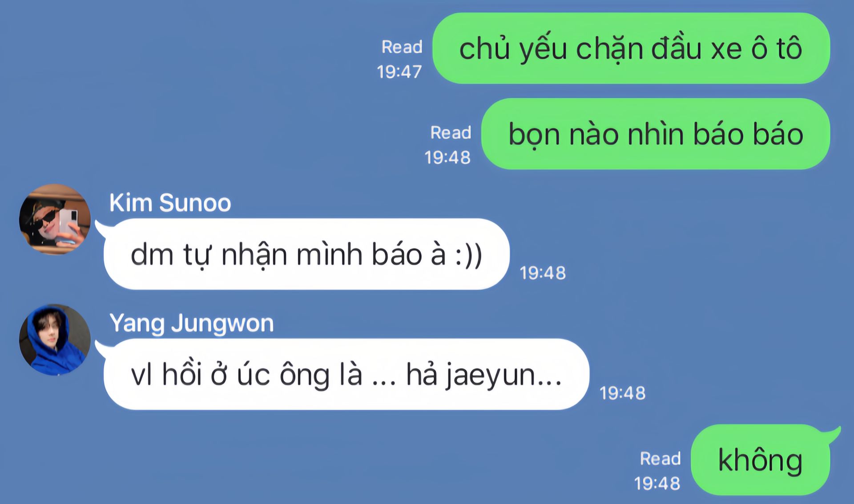Click the 19:48 time after Yang Jungwon's message

pyautogui.click(x=623, y=393)
